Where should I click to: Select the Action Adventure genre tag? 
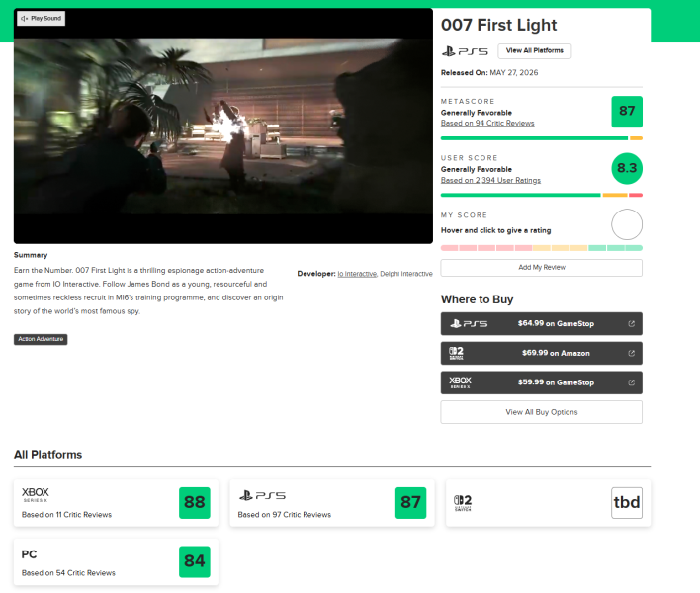[41, 339]
